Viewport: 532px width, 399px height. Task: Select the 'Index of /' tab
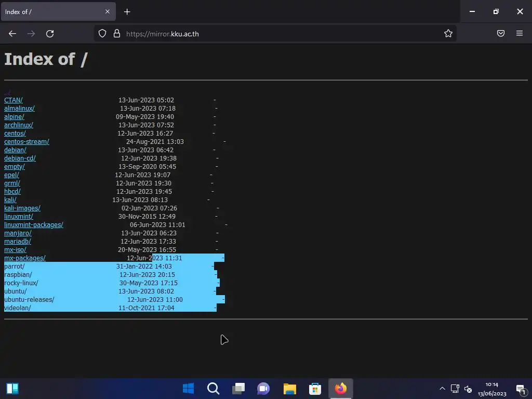coord(58,11)
